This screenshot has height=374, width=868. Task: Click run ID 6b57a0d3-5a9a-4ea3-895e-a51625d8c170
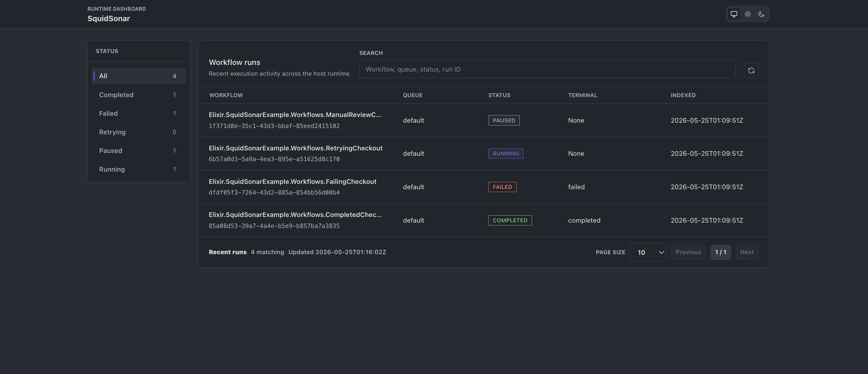(x=274, y=159)
